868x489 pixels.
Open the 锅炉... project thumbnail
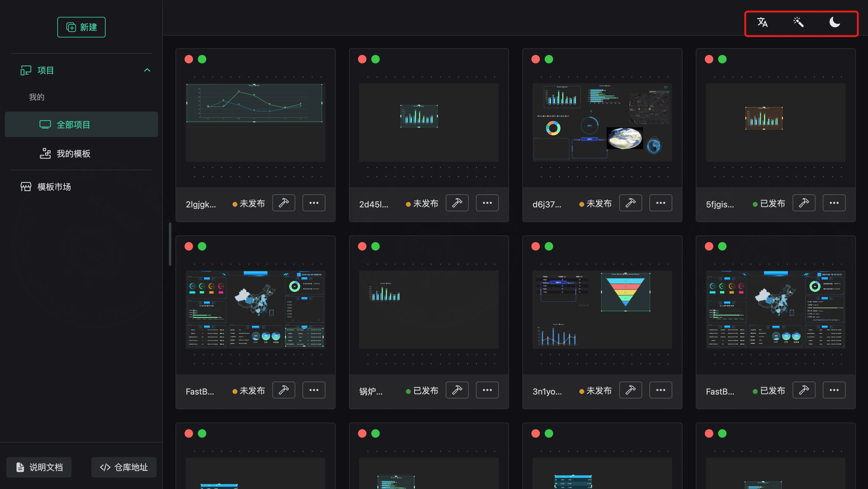pos(429,310)
